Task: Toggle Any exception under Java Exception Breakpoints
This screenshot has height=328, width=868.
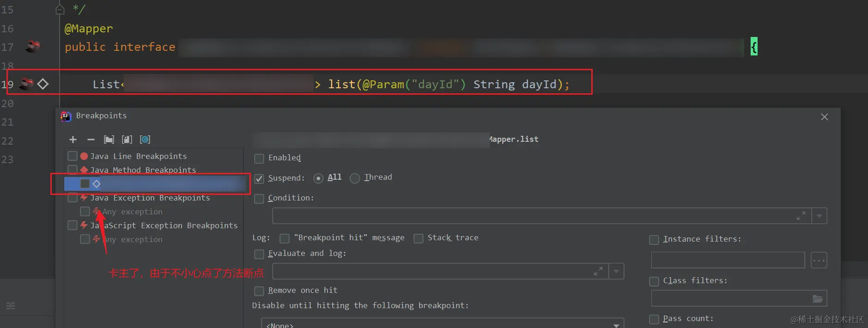Action: (85, 212)
